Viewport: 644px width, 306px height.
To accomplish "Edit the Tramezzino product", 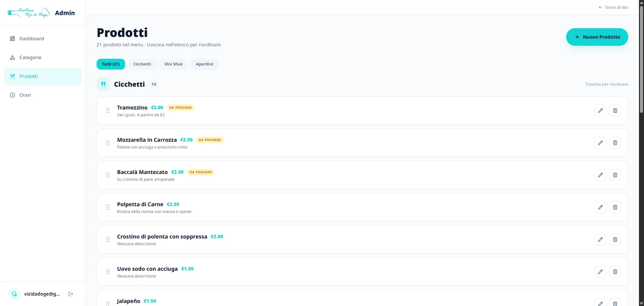I will (x=600, y=111).
